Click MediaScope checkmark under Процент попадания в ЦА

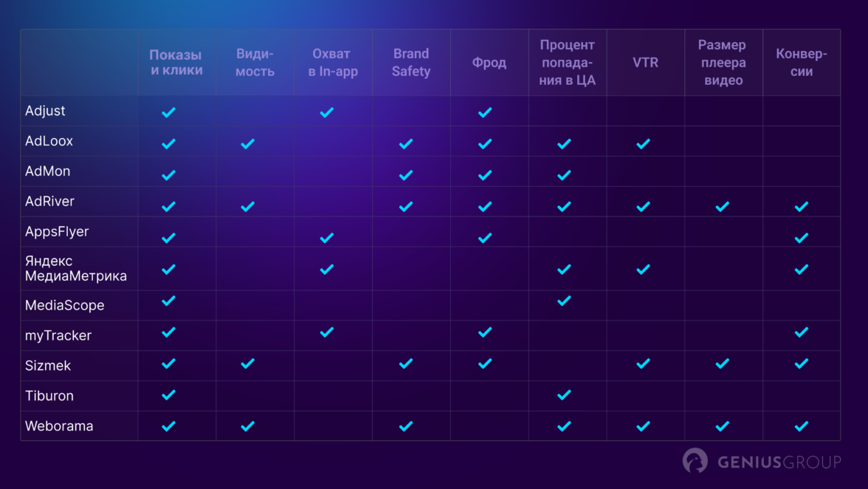point(564,301)
